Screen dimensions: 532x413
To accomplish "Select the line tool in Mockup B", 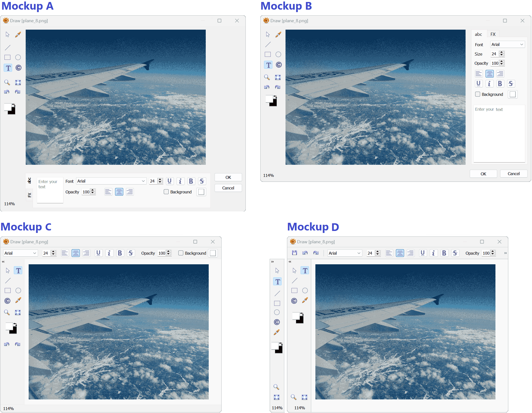I will (x=268, y=44).
